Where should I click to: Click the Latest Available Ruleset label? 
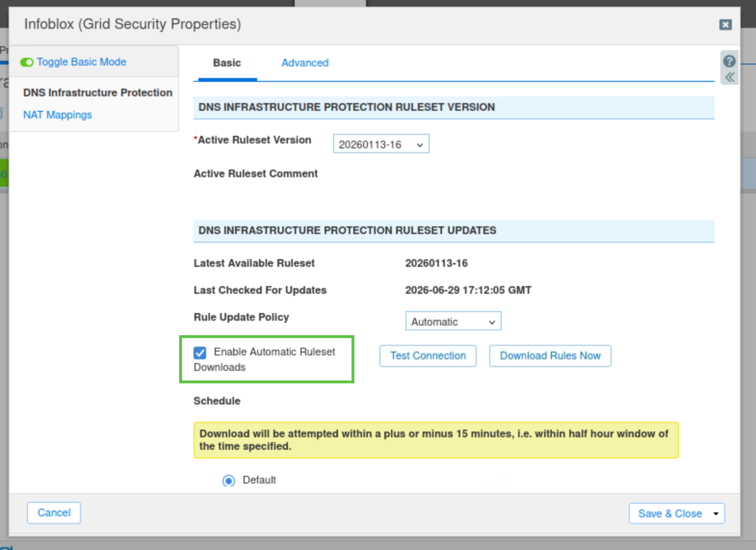[x=254, y=263]
